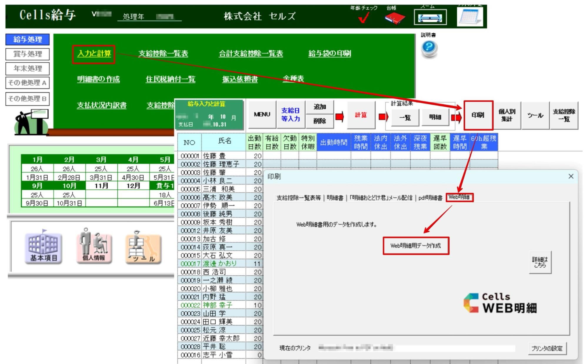Select employee row 渡邊 かおり
The width and height of the screenshot is (588, 364).
(x=220, y=264)
